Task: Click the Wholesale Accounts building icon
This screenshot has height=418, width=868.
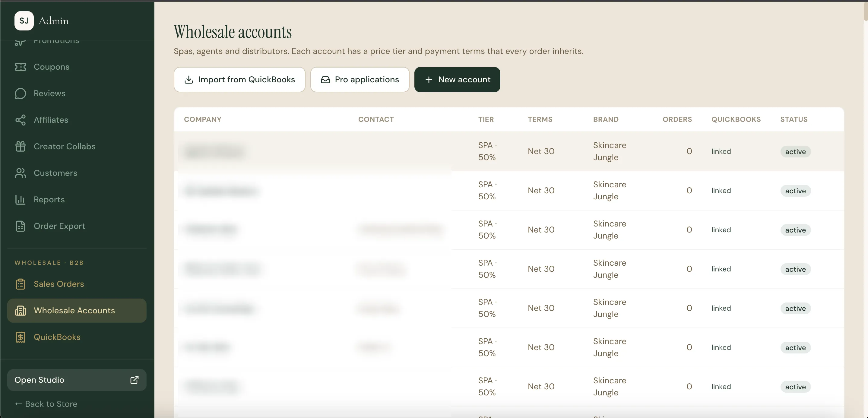Action: point(20,311)
